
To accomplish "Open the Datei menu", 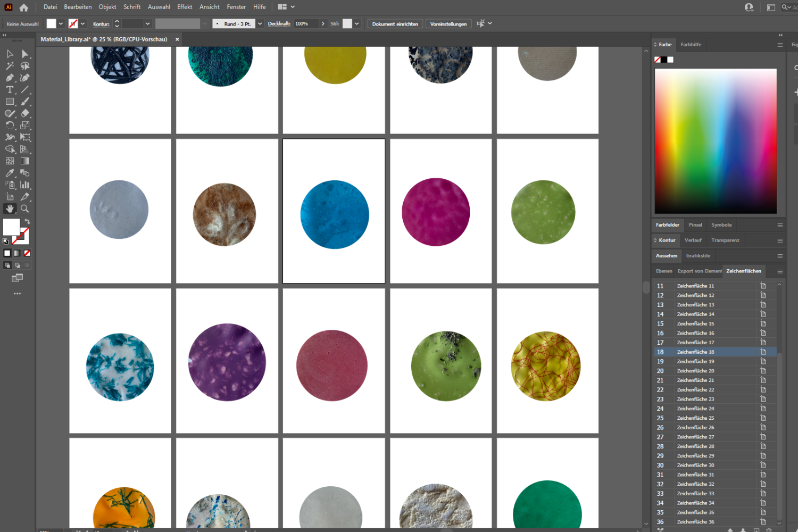I will click(50, 7).
